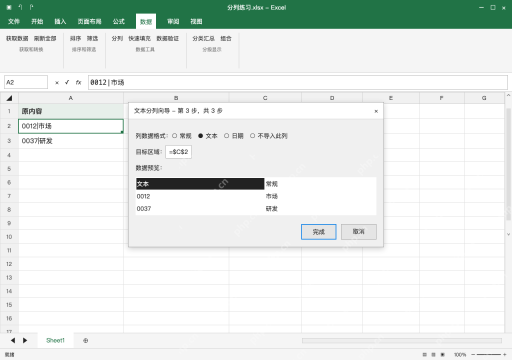This screenshot has width=512, height=360.
Task: Click preview value 市场
Action: click(x=272, y=196)
